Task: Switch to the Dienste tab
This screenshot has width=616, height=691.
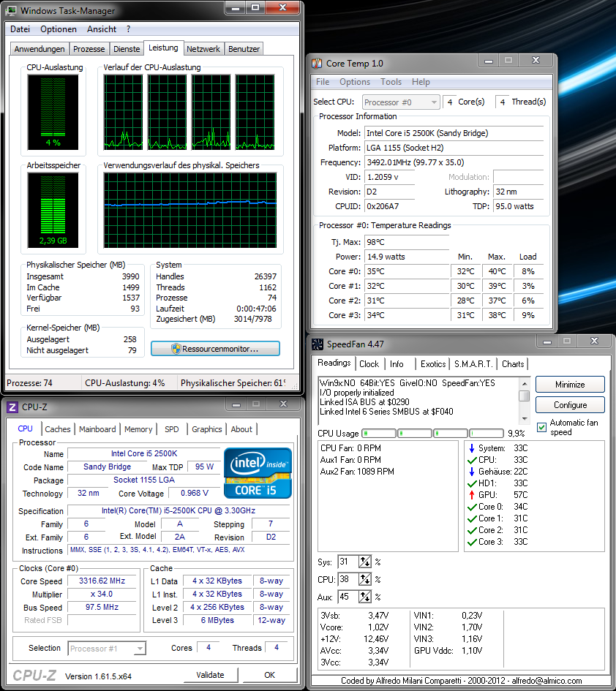Action: tap(127, 49)
